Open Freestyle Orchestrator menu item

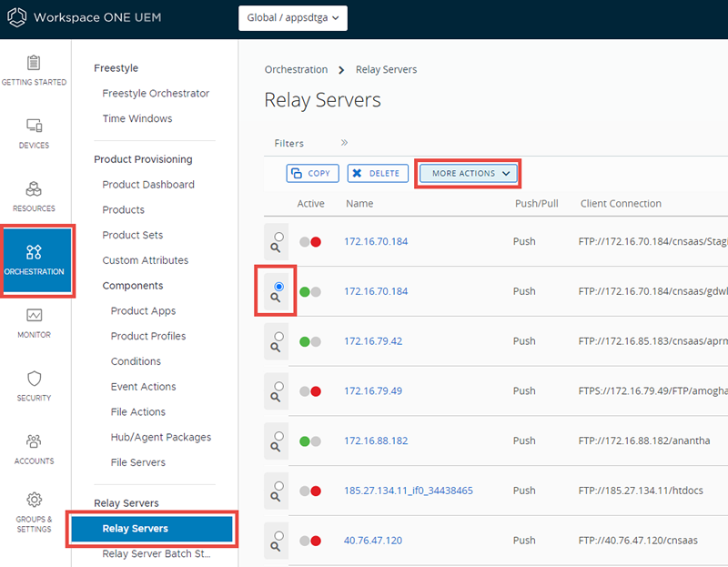[156, 94]
